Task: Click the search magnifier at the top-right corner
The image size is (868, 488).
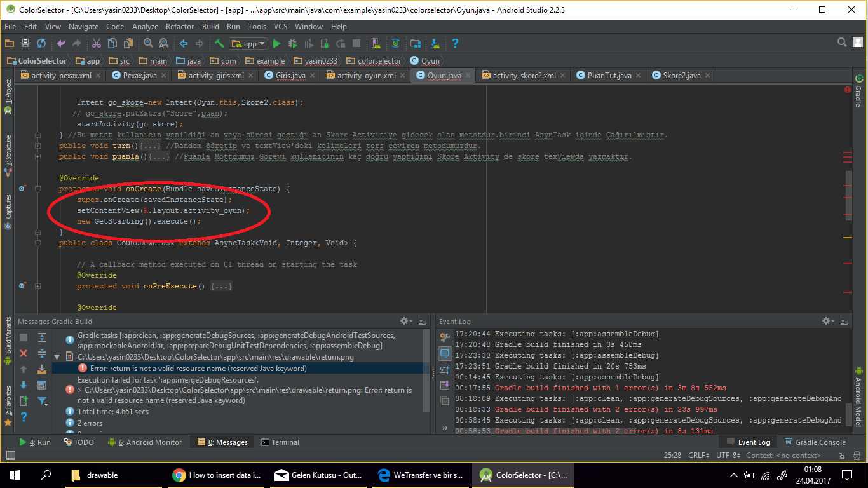Action: (842, 43)
